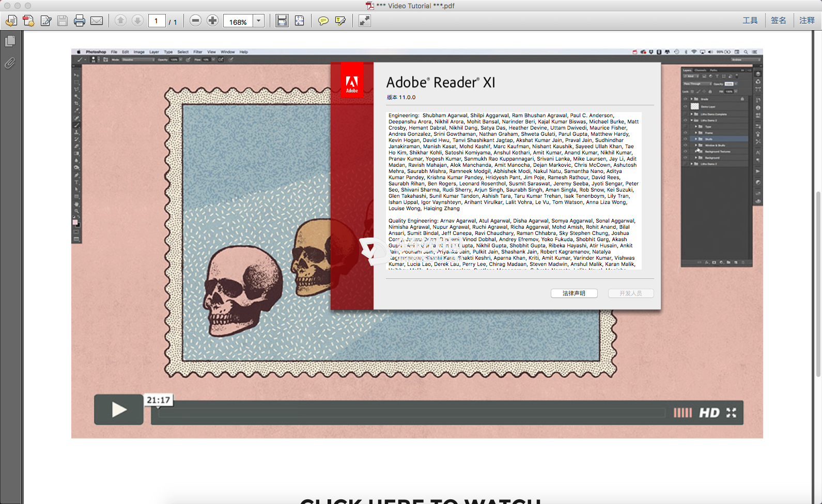Open Photoshop's Window menu in the embedded image

pos(228,52)
